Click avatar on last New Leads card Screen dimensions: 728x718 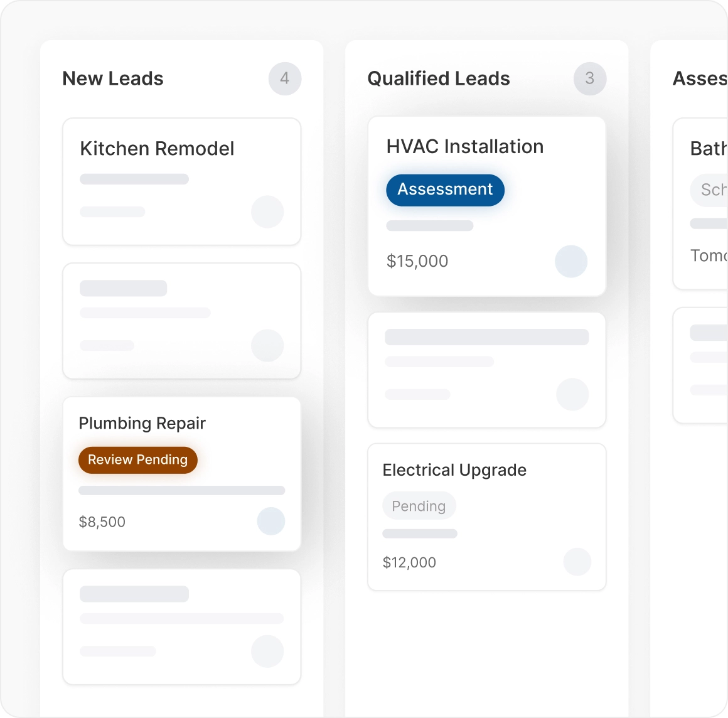click(267, 651)
